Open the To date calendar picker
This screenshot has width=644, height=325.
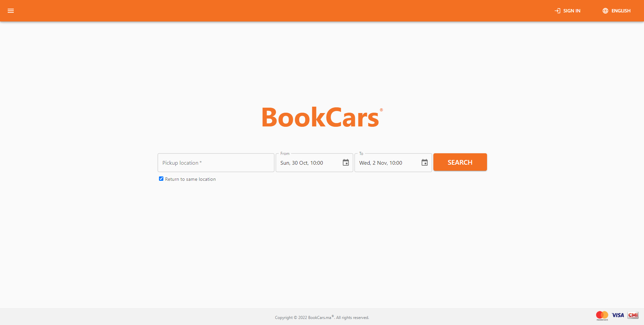coord(425,163)
